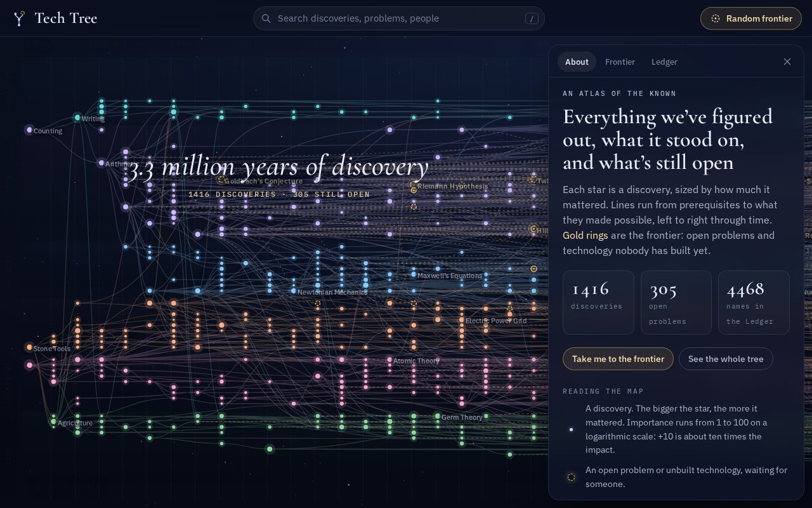Click the READING THE MAP heading
This screenshot has height=508, width=812.
tap(603, 391)
